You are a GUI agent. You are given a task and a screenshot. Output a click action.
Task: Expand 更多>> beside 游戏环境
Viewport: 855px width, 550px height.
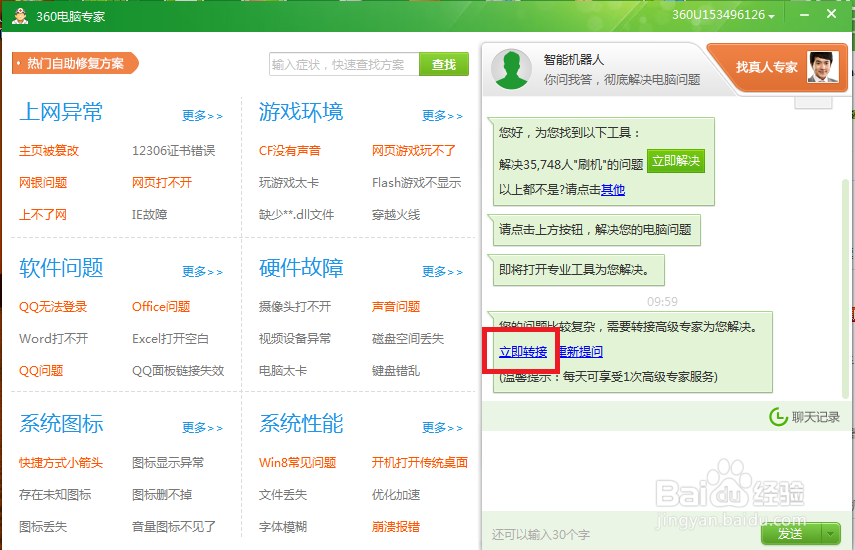tap(442, 116)
